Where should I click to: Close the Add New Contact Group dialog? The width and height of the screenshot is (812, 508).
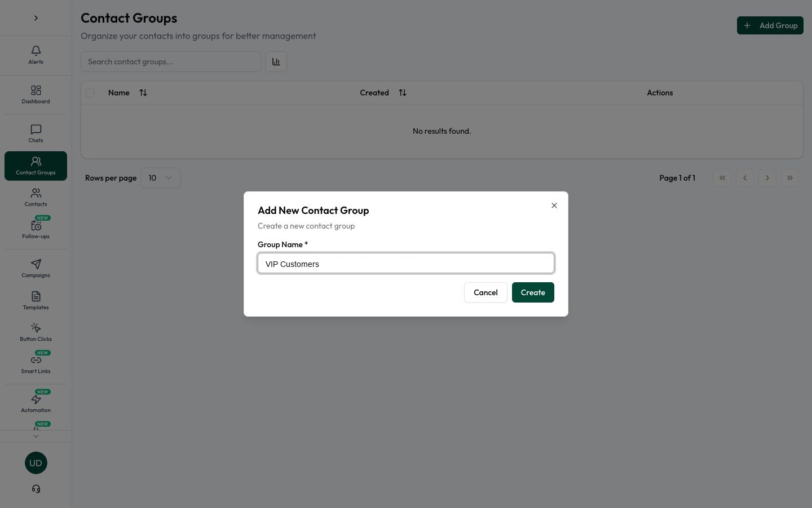[x=554, y=205]
